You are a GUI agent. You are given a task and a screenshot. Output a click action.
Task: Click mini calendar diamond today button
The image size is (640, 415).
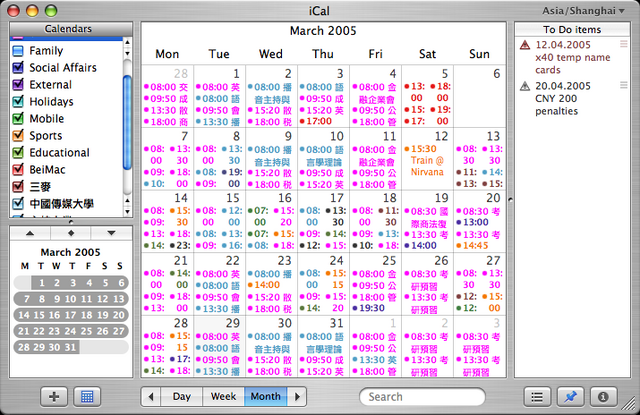tap(71, 233)
